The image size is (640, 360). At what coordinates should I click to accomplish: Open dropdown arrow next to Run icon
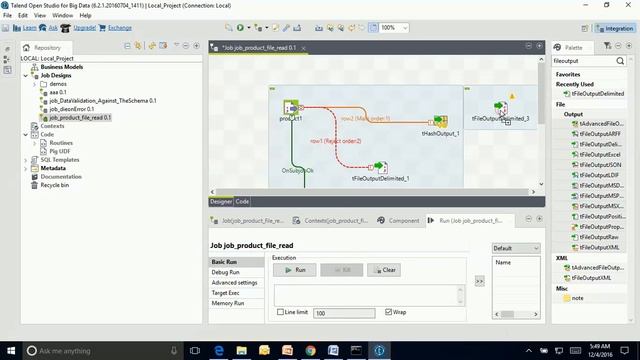248,28
